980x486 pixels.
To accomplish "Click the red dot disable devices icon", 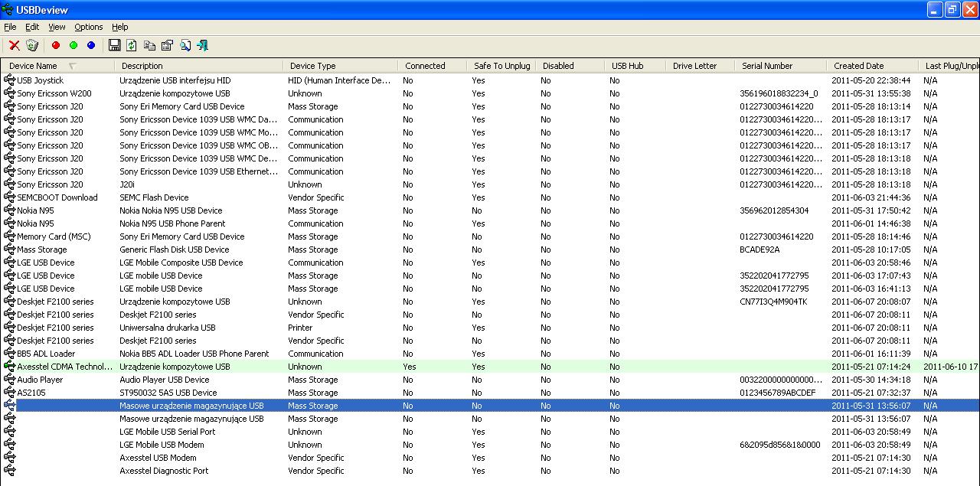I will pos(55,45).
